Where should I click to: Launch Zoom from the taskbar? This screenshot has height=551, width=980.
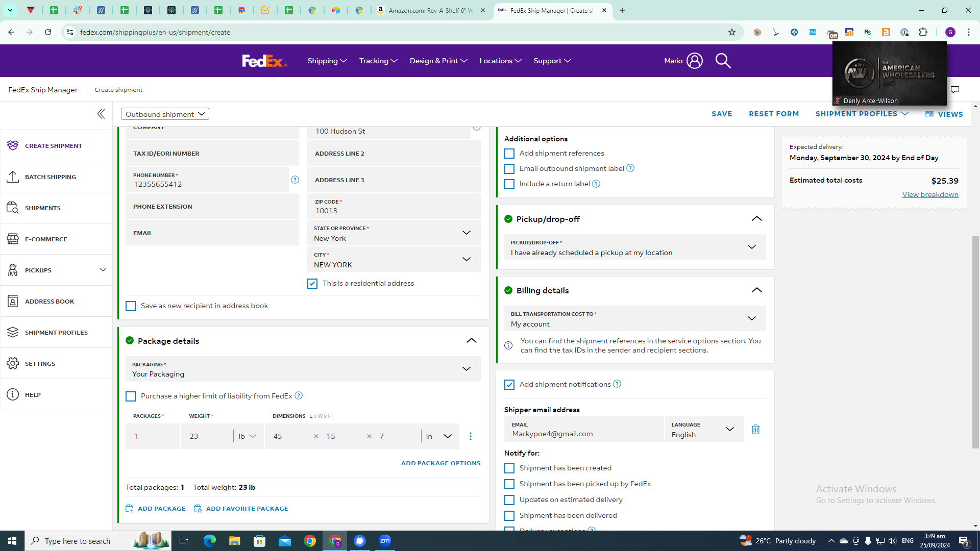click(x=385, y=541)
